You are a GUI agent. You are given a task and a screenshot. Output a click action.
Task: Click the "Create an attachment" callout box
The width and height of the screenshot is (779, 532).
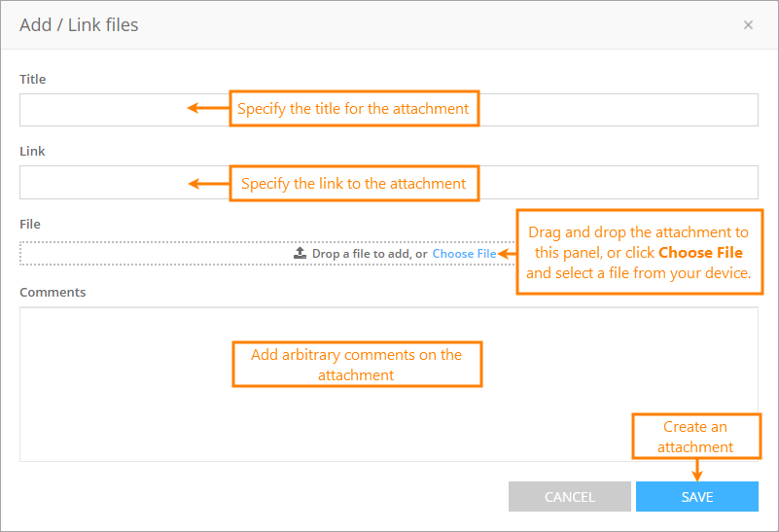click(x=695, y=437)
